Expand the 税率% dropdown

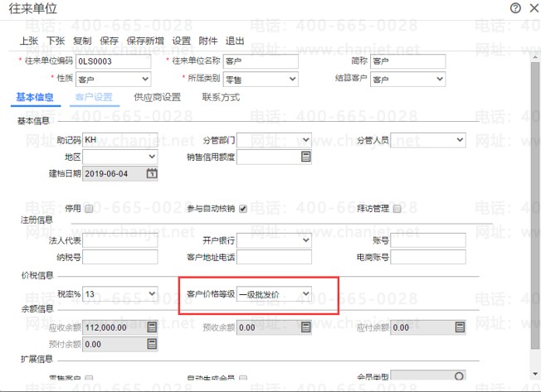(x=152, y=293)
